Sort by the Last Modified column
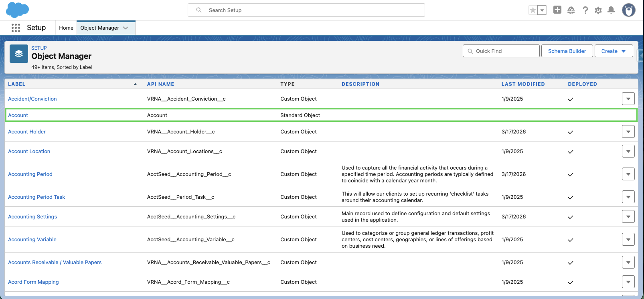This screenshot has width=644, height=299. [x=523, y=84]
